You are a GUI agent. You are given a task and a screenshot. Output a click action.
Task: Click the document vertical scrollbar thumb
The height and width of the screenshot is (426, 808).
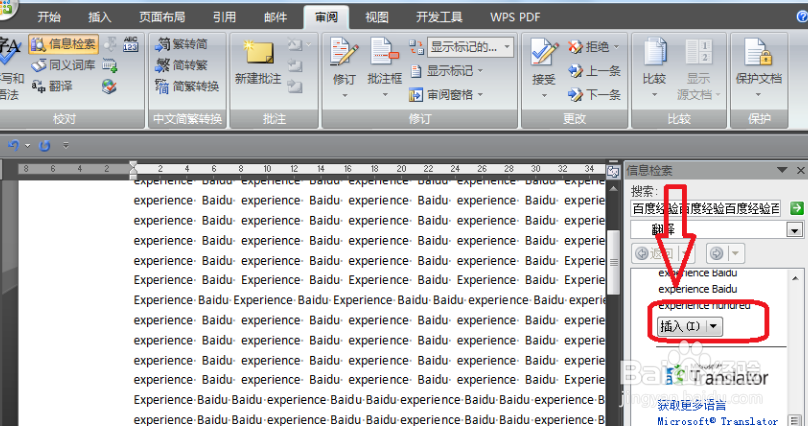(613, 262)
